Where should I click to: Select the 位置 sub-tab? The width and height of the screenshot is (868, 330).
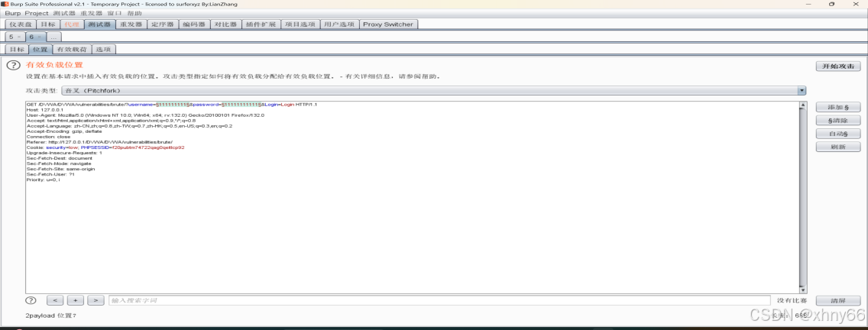40,50
